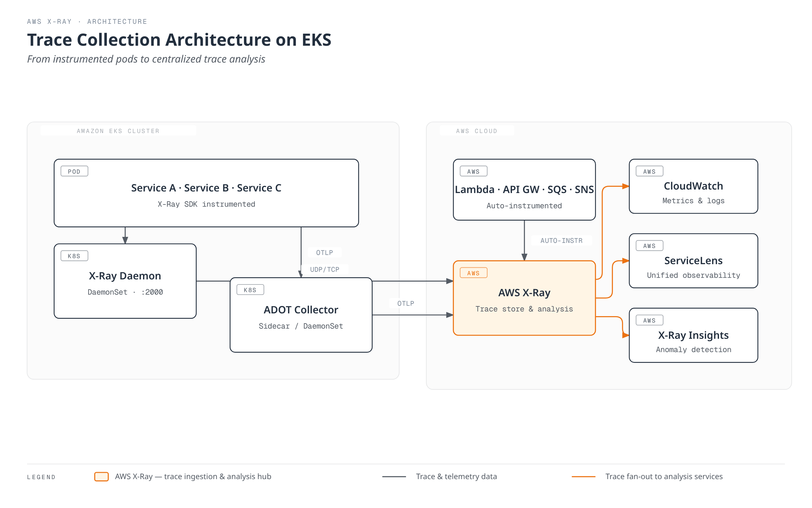This screenshot has height=508, width=812.
Task: Click the orange AWS X-Ray legend swatch
Action: coord(101,477)
